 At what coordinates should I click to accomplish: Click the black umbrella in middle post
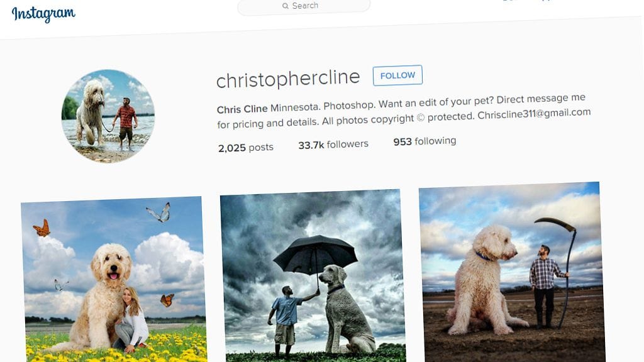tap(316, 255)
